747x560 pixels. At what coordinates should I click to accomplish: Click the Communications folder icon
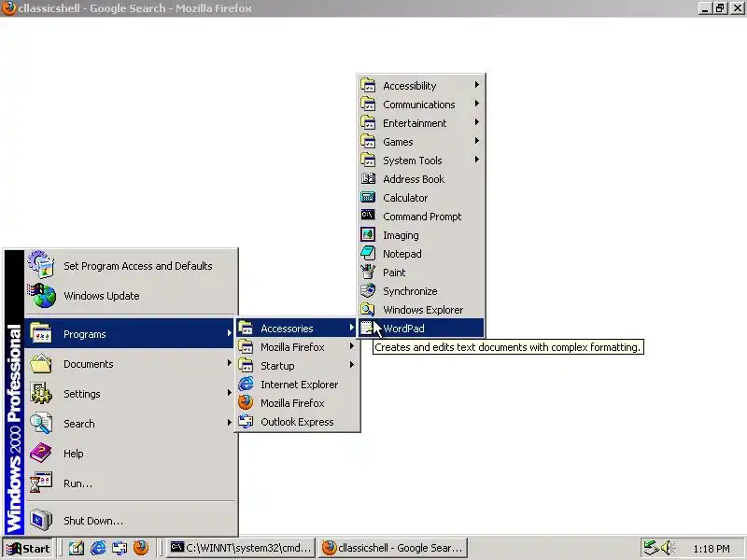click(367, 104)
